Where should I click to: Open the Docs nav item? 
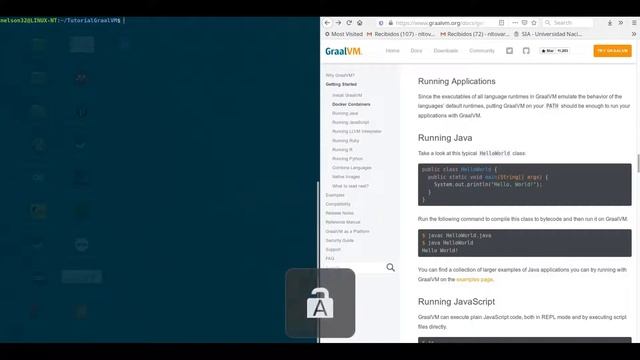(x=416, y=51)
